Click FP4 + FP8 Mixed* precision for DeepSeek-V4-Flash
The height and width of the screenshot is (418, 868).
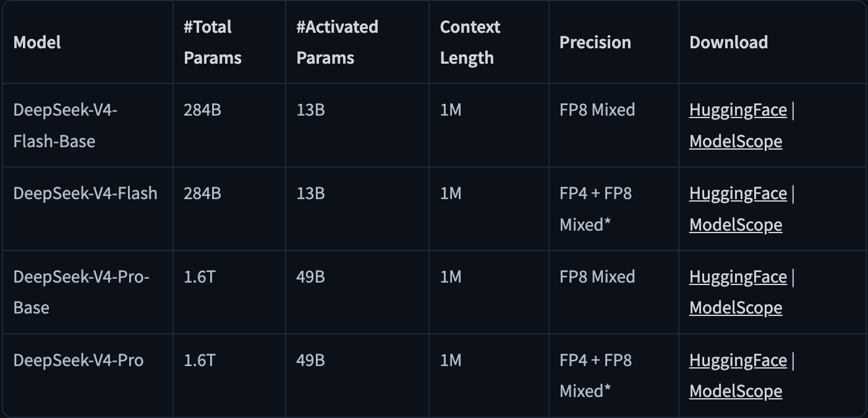(595, 209)
